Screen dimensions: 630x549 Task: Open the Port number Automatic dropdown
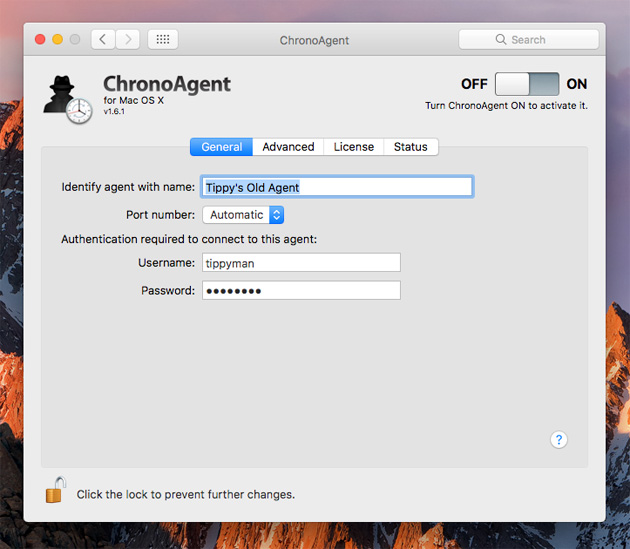click(243, 215)
